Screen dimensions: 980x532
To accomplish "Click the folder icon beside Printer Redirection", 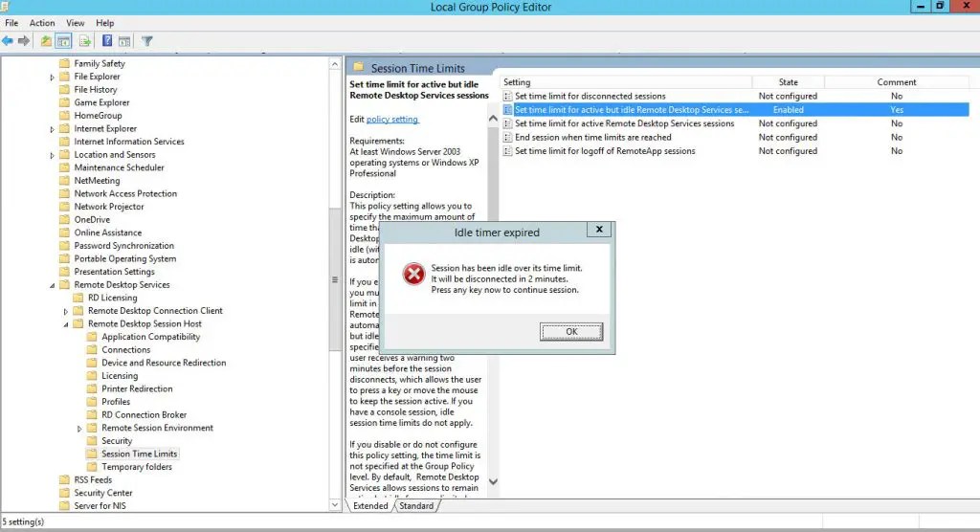I will tap(92, 388).
